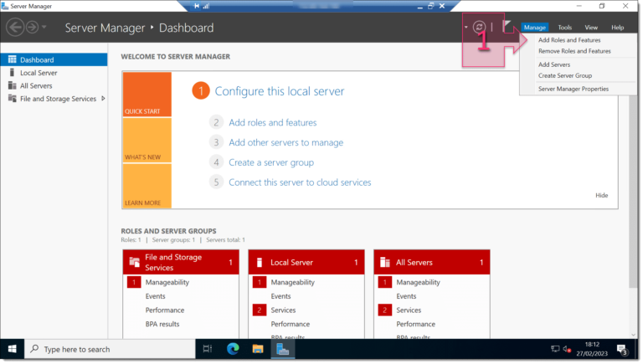This screenshot has width=643, height=364.
Task: Expand the File and Storage Services arrow
Action: [x=103, y=99]
